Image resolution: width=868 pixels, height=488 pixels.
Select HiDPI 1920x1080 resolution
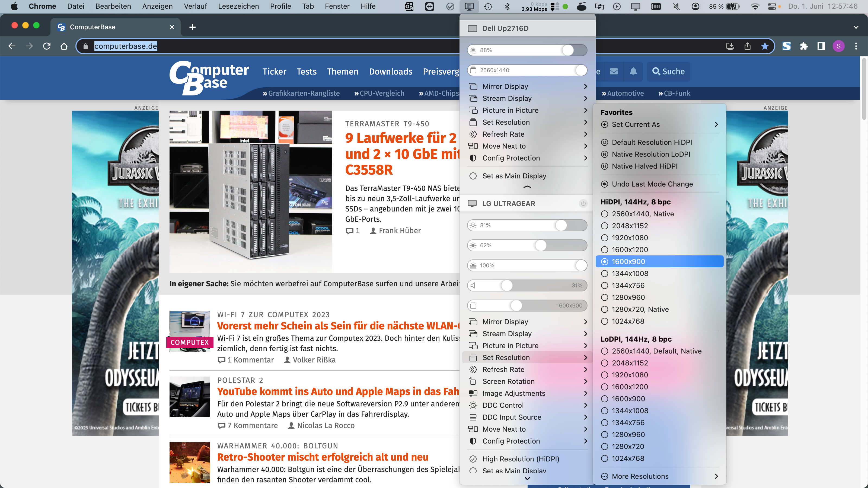coord(629,238)
